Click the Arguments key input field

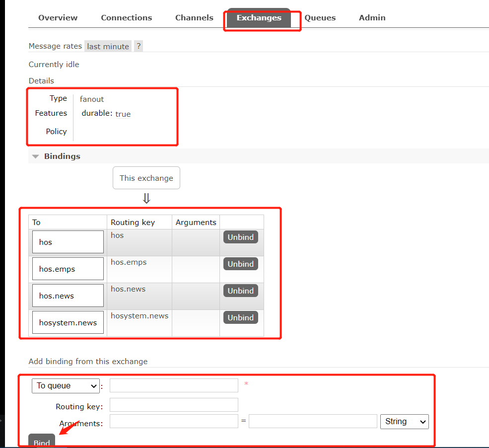[174, 421]
